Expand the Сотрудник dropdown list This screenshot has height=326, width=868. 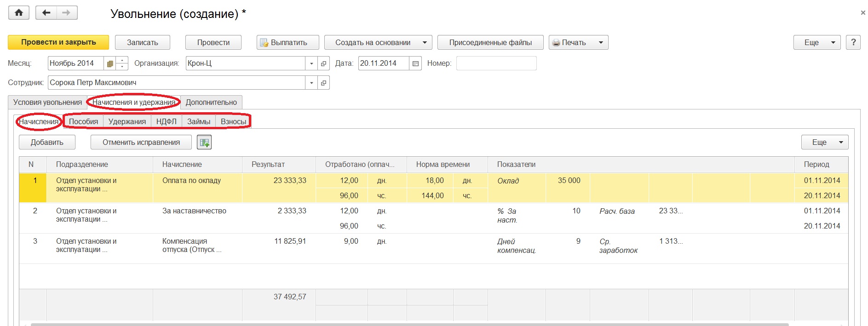pos(311,83)
